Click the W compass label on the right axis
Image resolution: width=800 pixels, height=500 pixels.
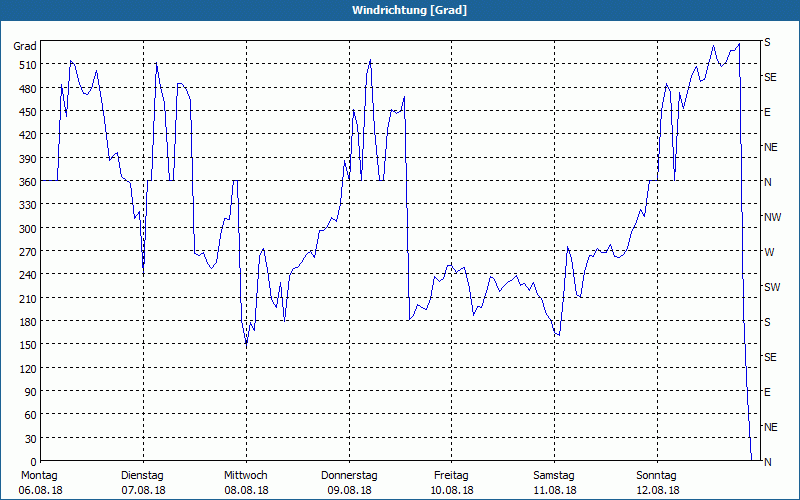[769, 252]
